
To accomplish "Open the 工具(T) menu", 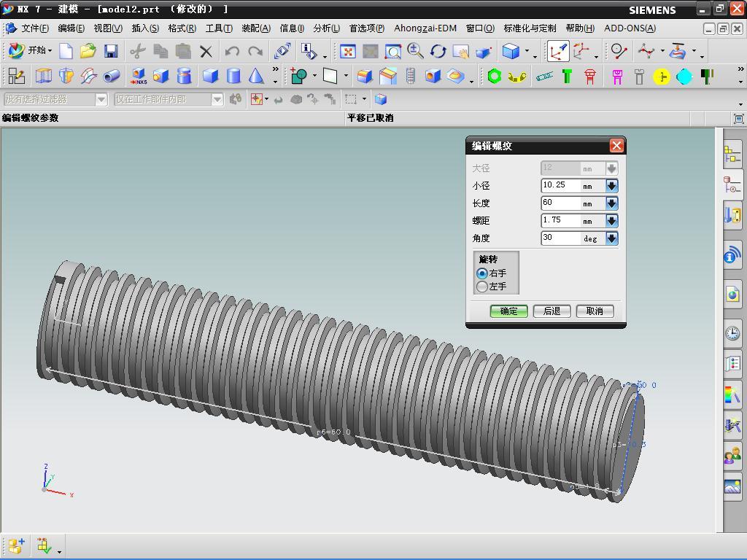I will 219,28.
